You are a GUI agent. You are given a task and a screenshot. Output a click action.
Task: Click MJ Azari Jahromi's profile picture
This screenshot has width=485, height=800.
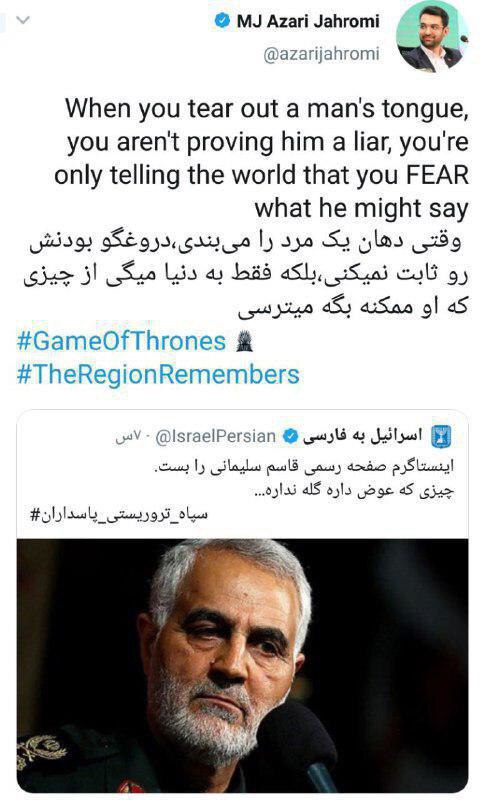[x=432, y=39]
